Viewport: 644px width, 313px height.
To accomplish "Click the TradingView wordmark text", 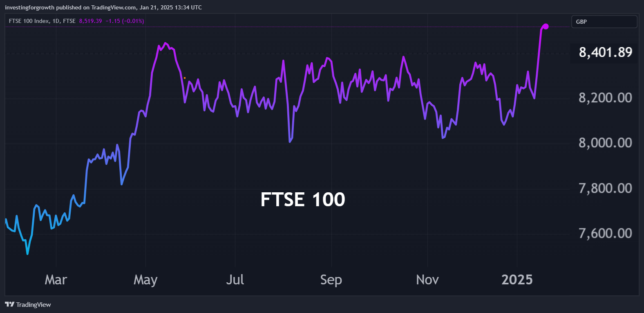I will tap(34, 305).
